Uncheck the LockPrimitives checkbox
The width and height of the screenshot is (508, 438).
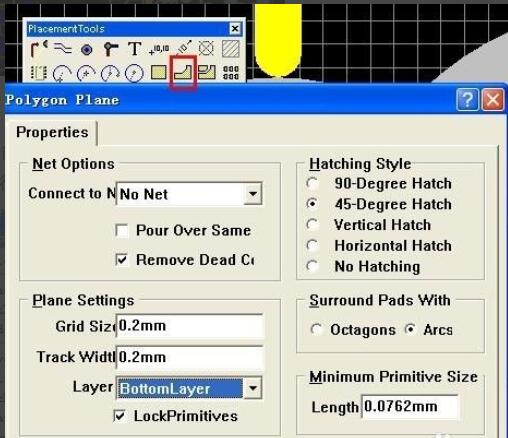pyautogui.click(x=119, y=416)
